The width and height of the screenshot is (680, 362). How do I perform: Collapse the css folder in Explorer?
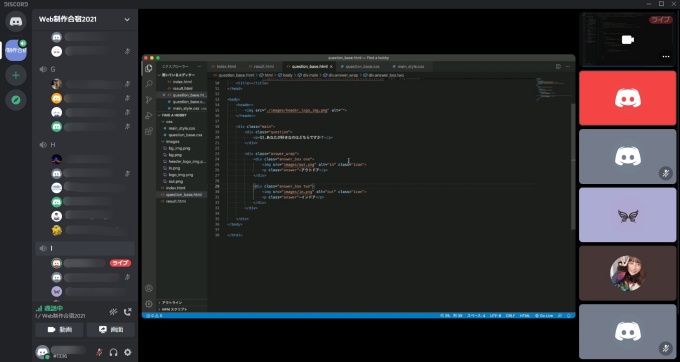coord(181,122)
